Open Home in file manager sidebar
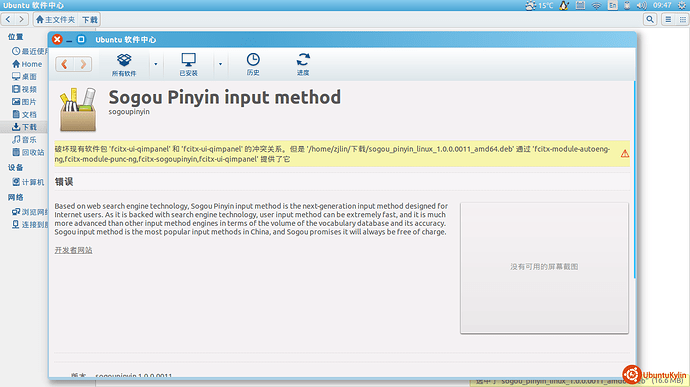Screen dimensions: 690x387 coord(27,64)
